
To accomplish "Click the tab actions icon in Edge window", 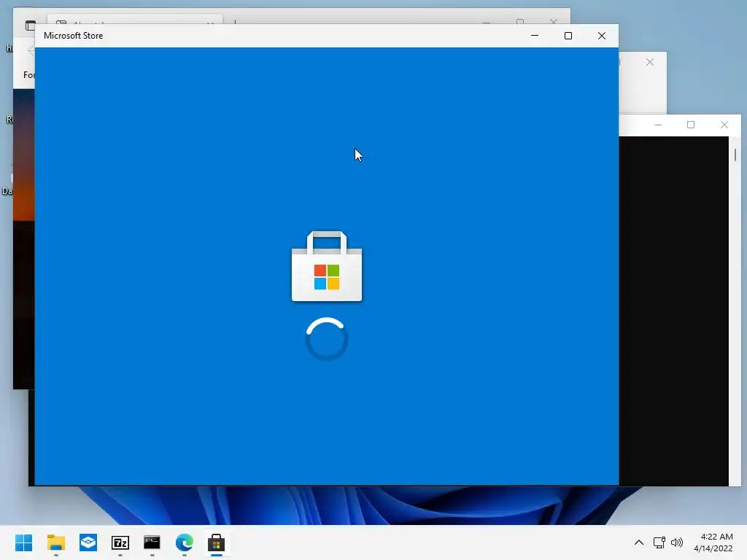I will tap(31, 26).
